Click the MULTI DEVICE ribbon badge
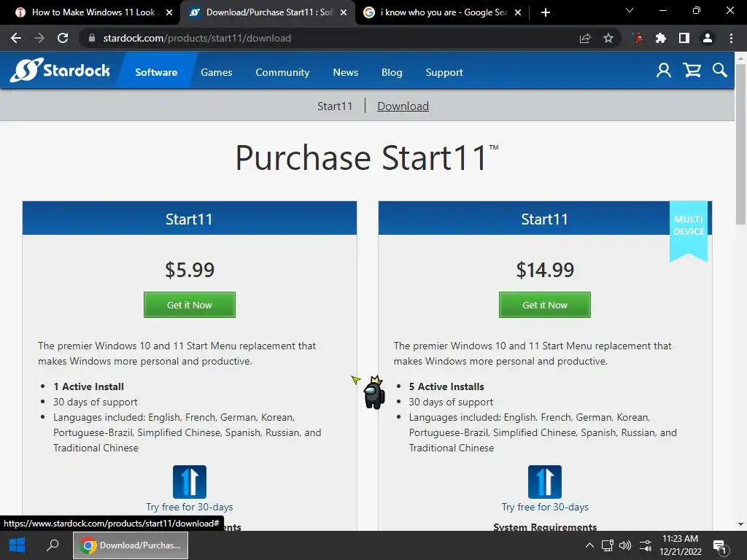The image size is (747, 560). (x=689, y=230)
